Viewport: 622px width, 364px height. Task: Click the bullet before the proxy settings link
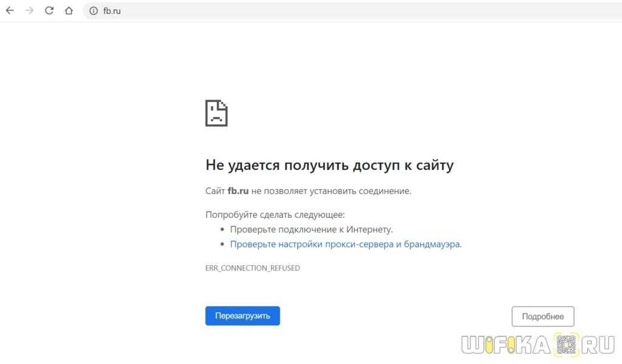(x=222, y=244)
